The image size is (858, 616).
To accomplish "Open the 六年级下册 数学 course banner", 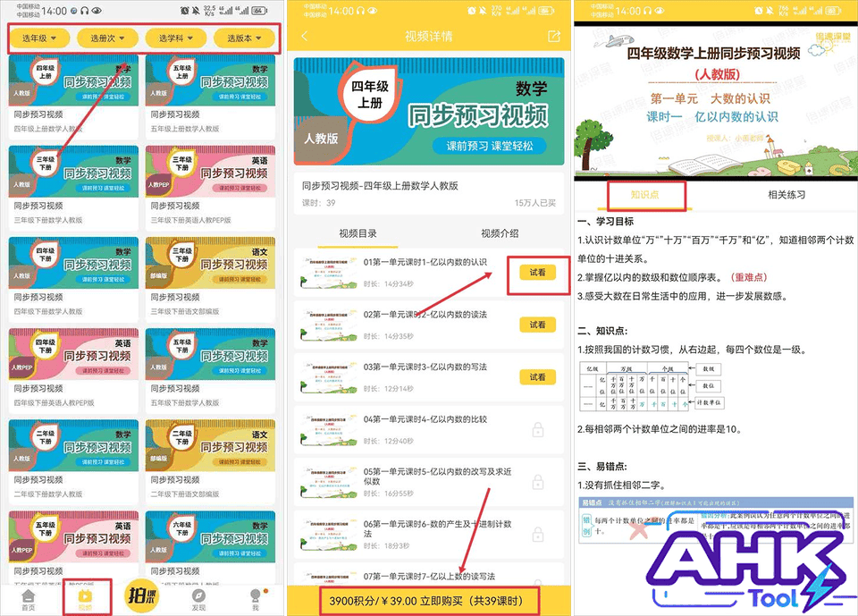I will [210, 536].
